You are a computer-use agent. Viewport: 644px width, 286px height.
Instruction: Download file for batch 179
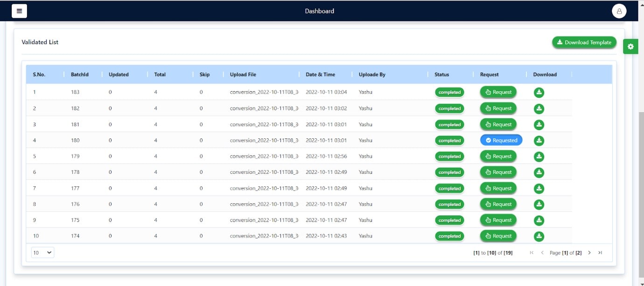coord(539,156)
